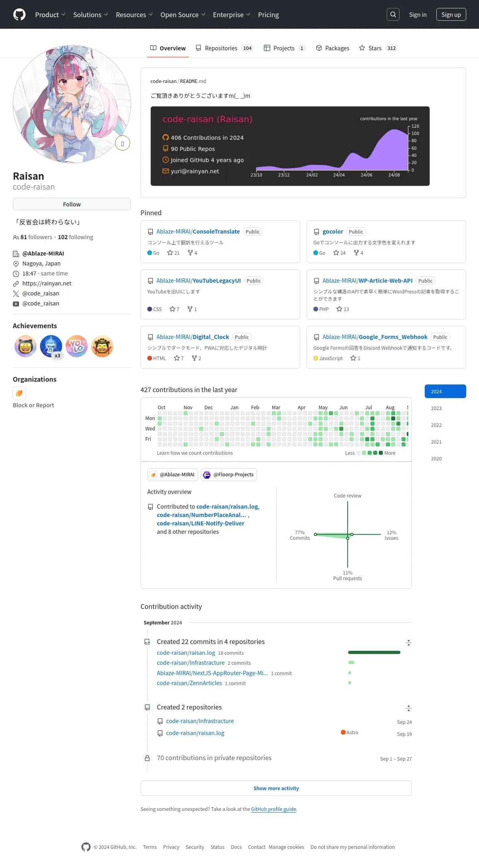Expand the Product menu
479x868 pixels.
coord(50,15)
